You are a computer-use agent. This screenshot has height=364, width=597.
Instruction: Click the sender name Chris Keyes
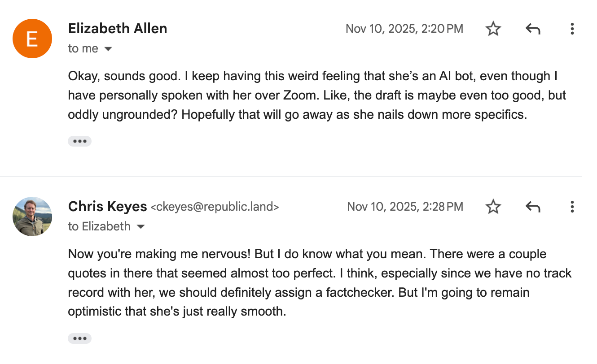point(107,207)
